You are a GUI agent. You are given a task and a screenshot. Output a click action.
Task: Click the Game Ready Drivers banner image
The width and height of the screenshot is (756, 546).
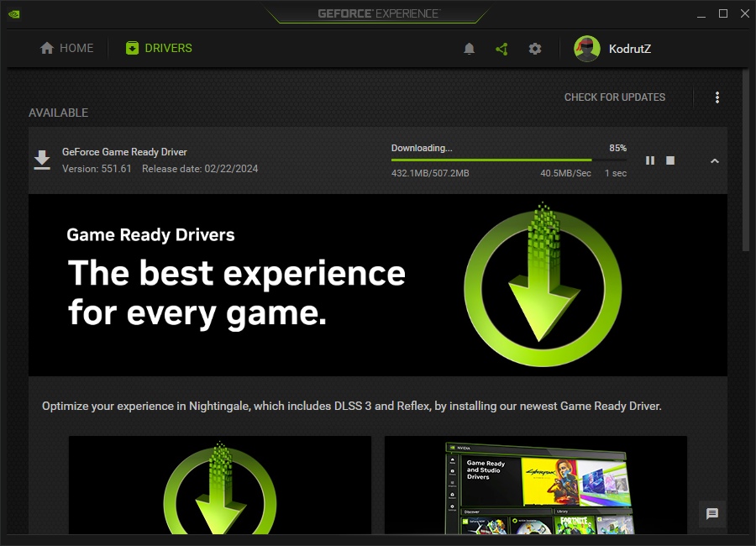pos(377,285)
